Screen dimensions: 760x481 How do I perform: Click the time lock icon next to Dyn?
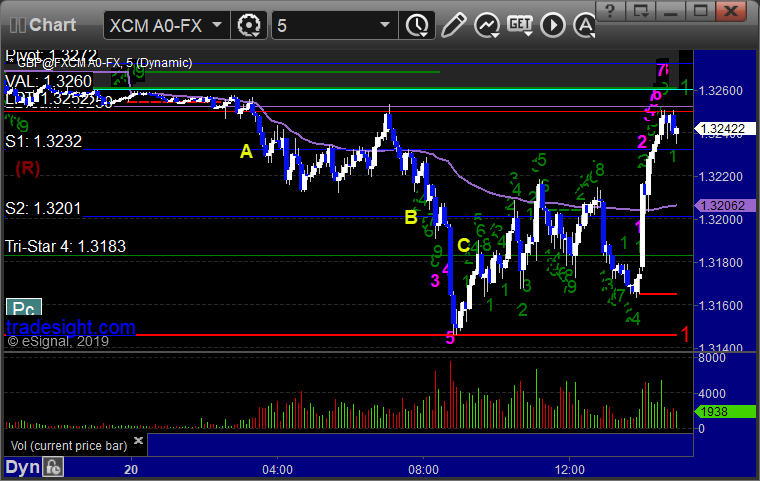click(53, 468)
